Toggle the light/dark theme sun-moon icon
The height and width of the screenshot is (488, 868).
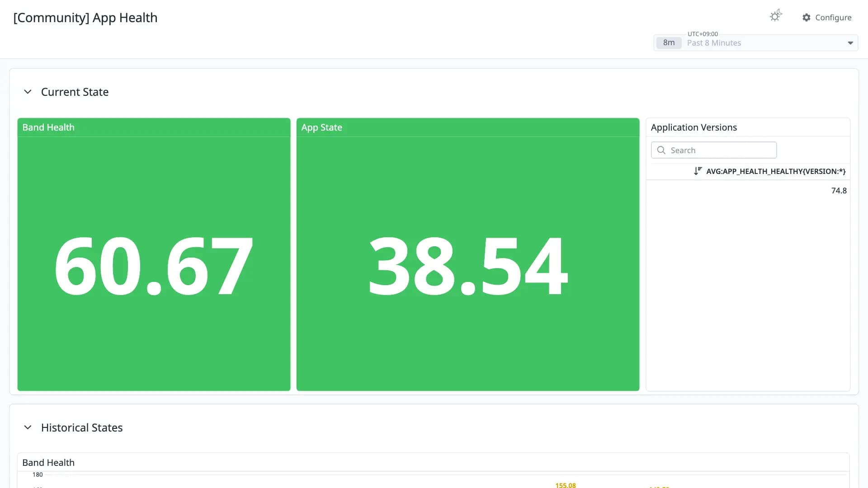pos(776,16)
